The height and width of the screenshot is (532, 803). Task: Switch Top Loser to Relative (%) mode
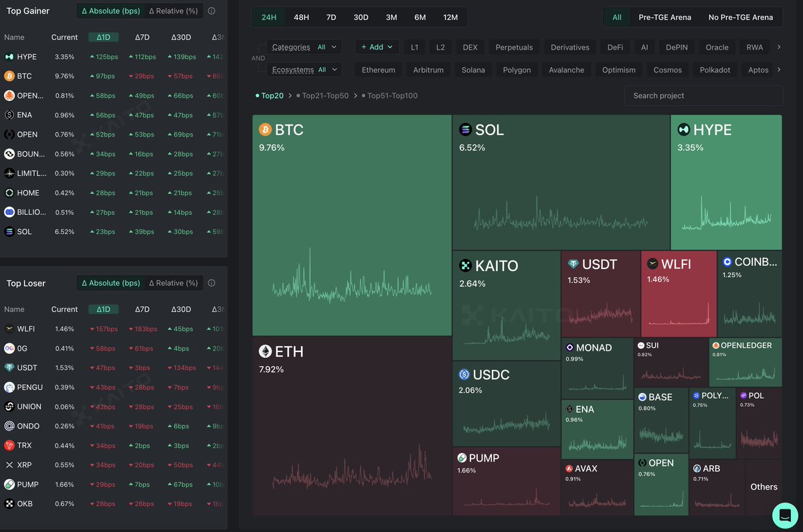173,283
